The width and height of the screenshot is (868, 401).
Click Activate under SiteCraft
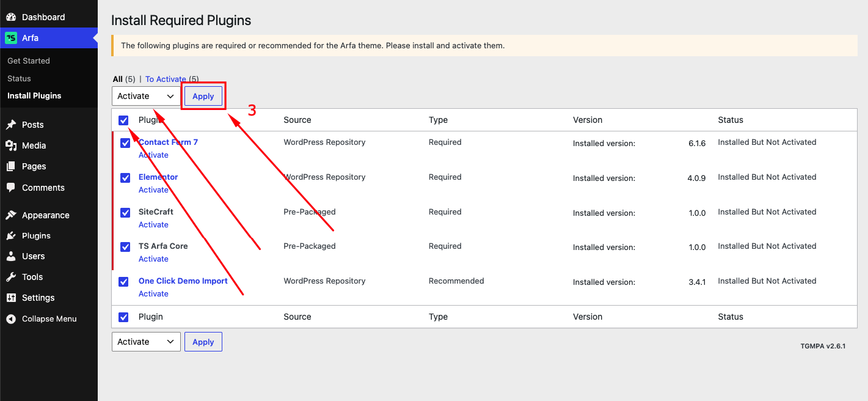153,224
